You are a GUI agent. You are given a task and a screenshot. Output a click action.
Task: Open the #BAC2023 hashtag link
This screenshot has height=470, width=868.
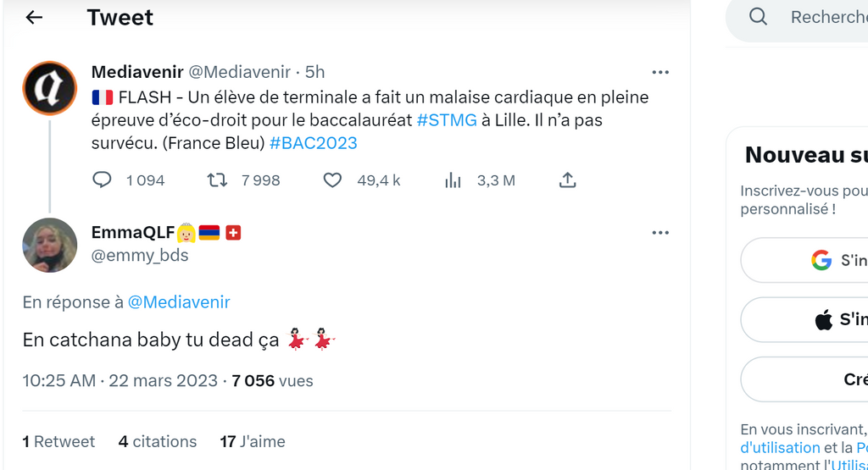314,143
